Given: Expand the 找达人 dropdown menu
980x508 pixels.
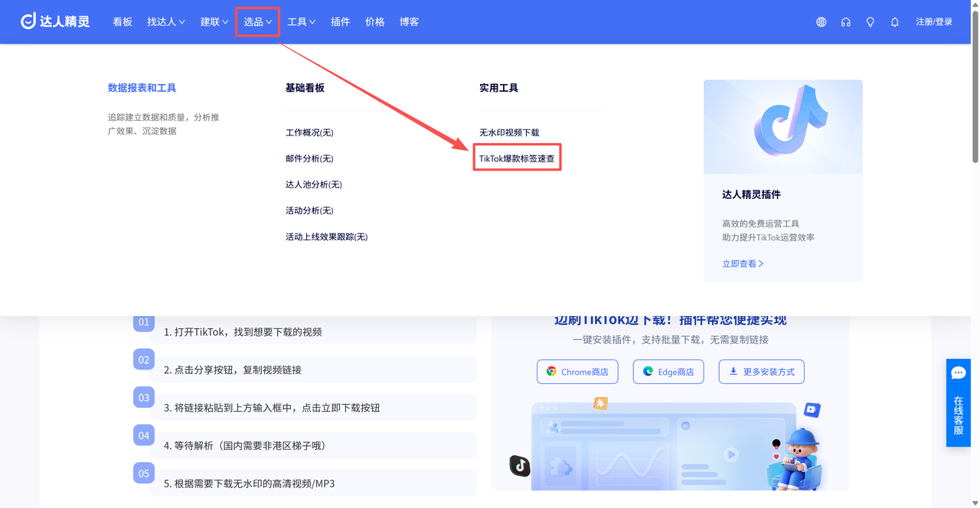Looking at the screenshot, I should coord(166,22).
